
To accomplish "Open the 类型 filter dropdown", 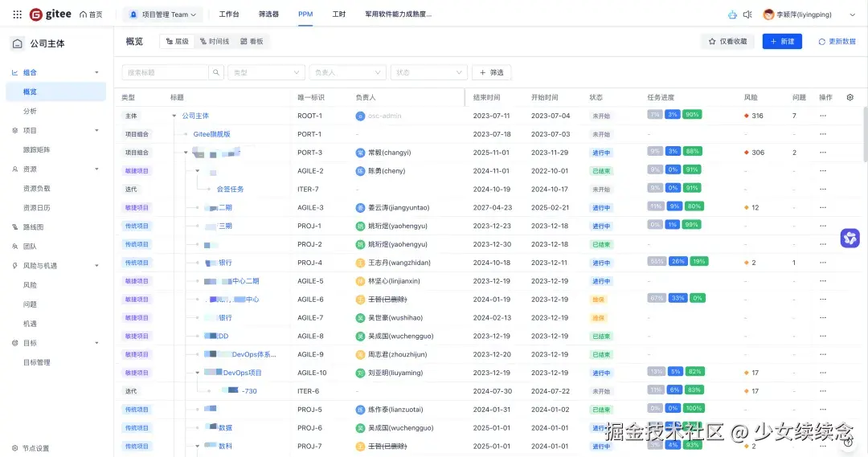I will 266,72.
